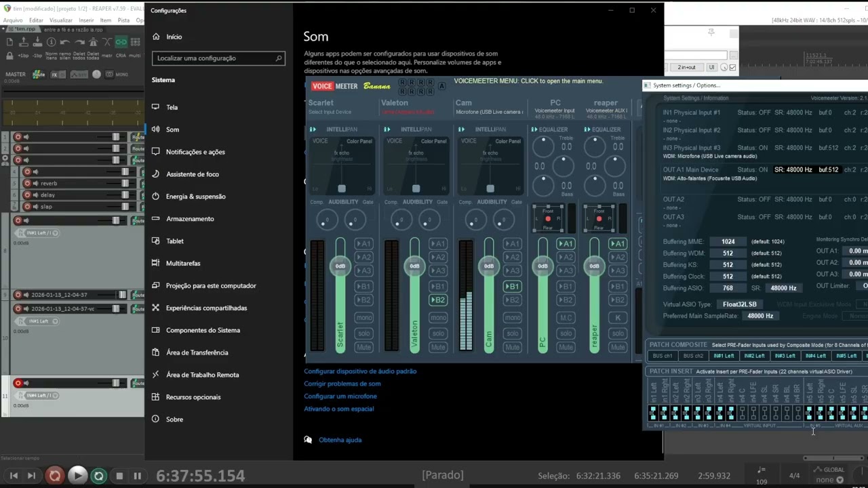Viewport: 868px width, 488px height.
Task: Select Área de Transferência in Settings
Action: click(x=197, y=352)
